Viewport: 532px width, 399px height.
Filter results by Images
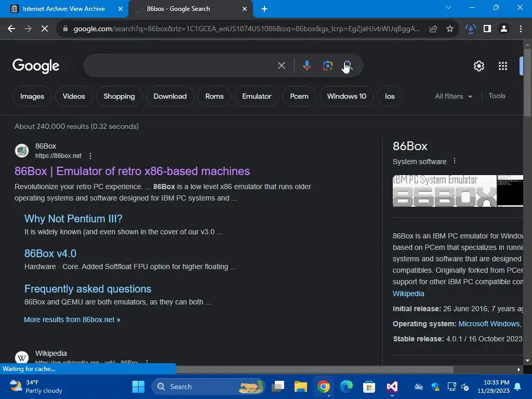pos(32,96)
